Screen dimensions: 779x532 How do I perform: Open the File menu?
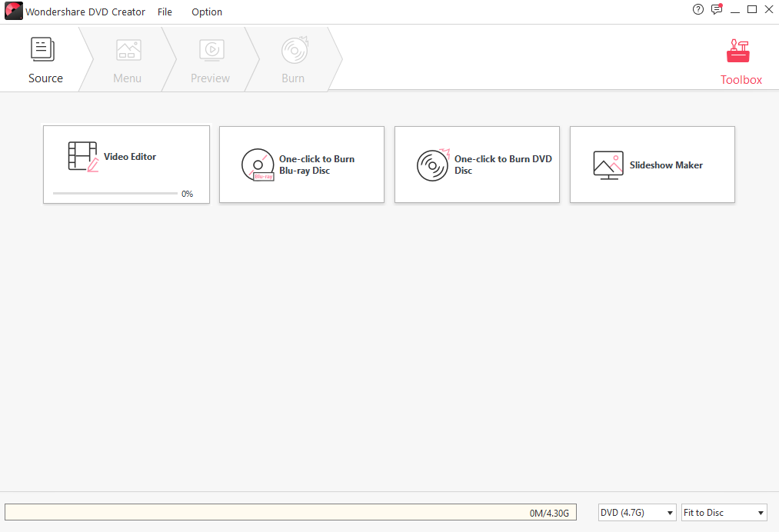coord(165,12)
